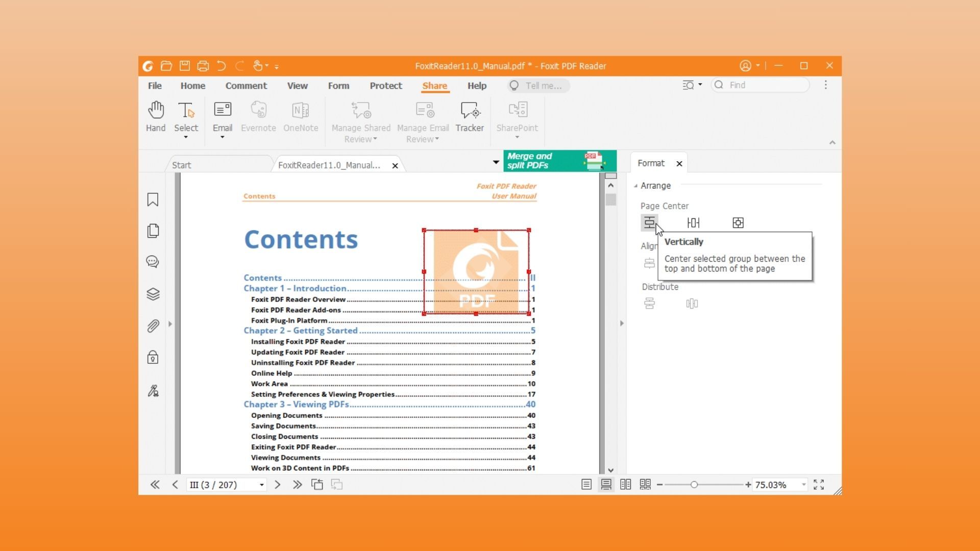Click the Tracker ribbon button
Viewport: 980px width, 551px height.
click(x=469, y=117)
